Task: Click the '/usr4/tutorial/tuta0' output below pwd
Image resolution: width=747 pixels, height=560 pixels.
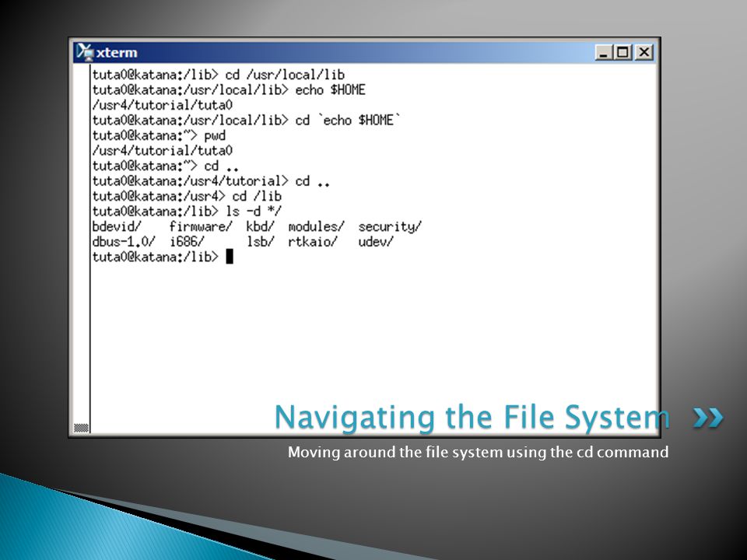Action: coord(163,151)
